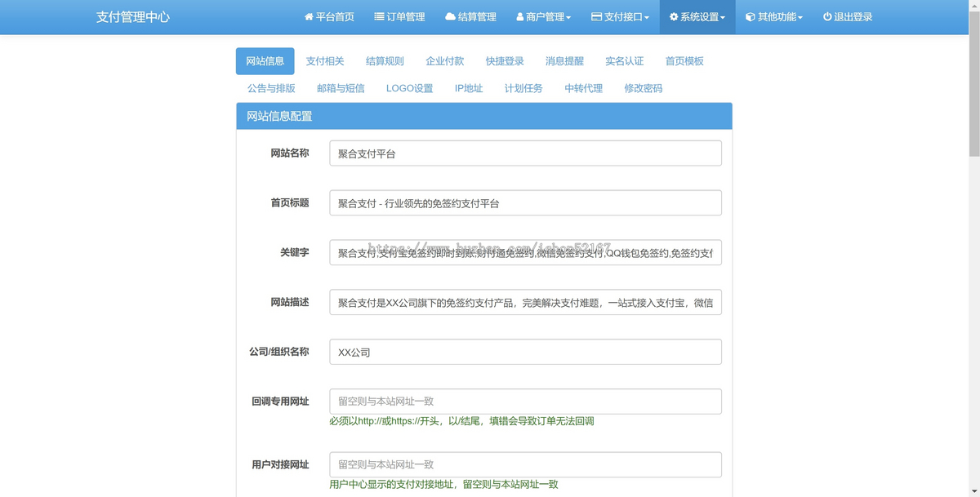Click the cube icon beside 其他功能
Image resolution: width=980 pixels, height=497 pixels.
click(751, 16)
